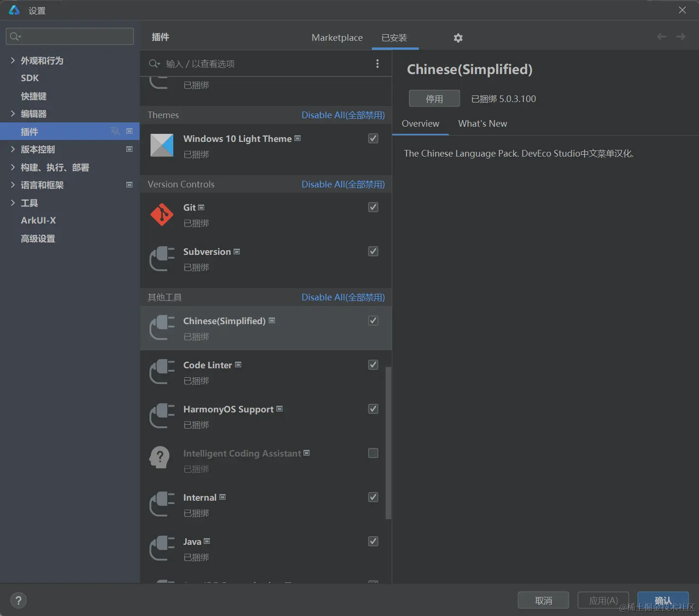Click the help question mark button
This screenshot has height=616, width=699.
(19, 600)
